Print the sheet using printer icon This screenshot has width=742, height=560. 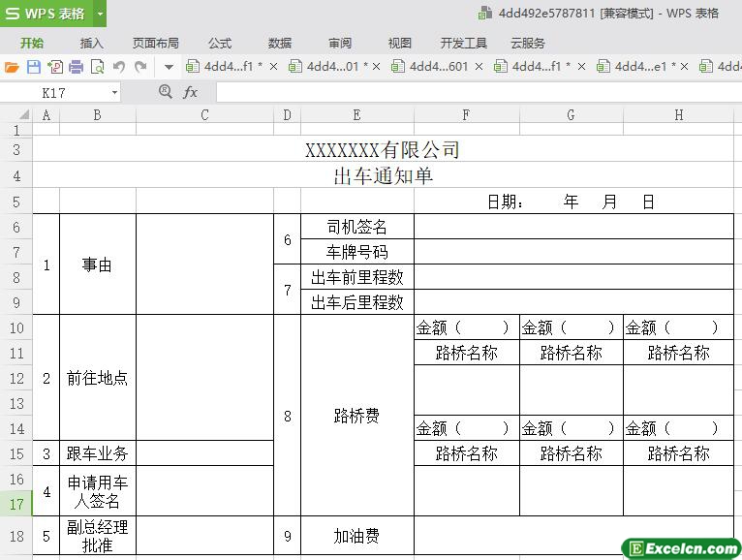[x=77, y=67]
